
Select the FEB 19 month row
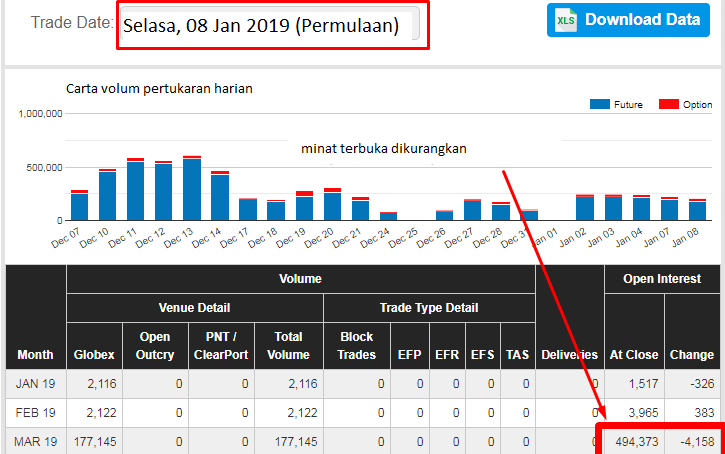pos(35,412)
